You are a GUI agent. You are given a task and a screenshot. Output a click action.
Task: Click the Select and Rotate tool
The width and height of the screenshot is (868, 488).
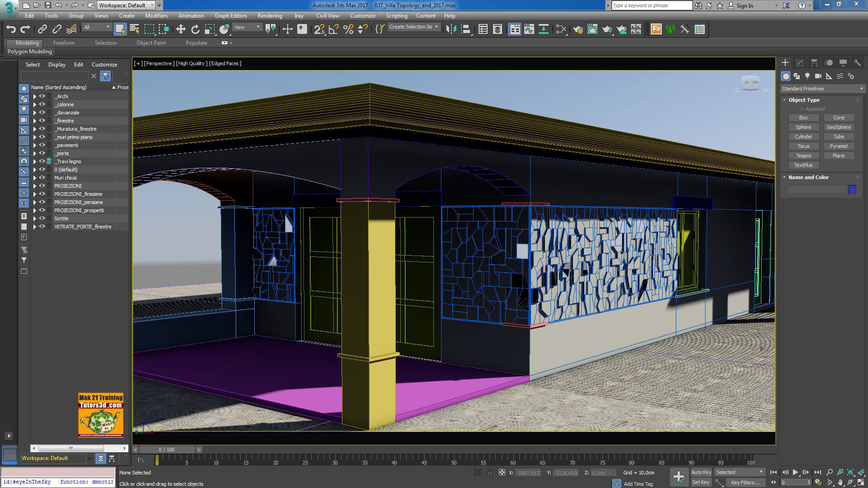pyautogui.click(x=195, y=29)
